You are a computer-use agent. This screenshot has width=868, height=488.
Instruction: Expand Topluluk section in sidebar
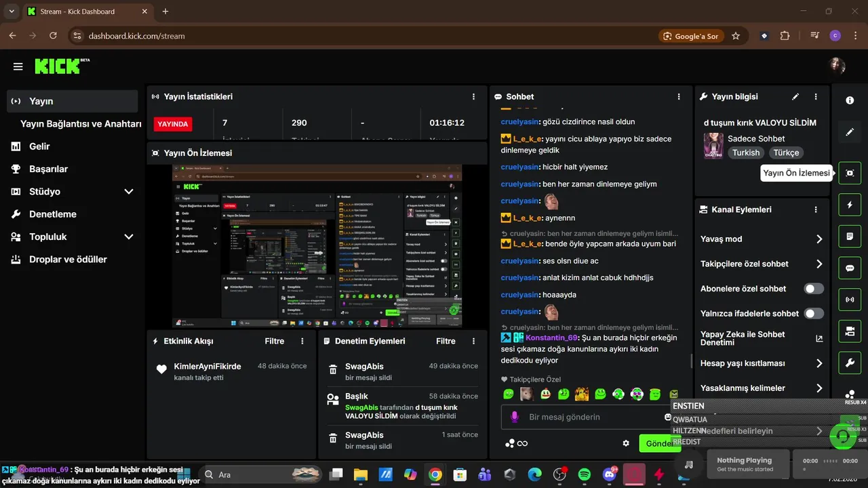[129, 237]
